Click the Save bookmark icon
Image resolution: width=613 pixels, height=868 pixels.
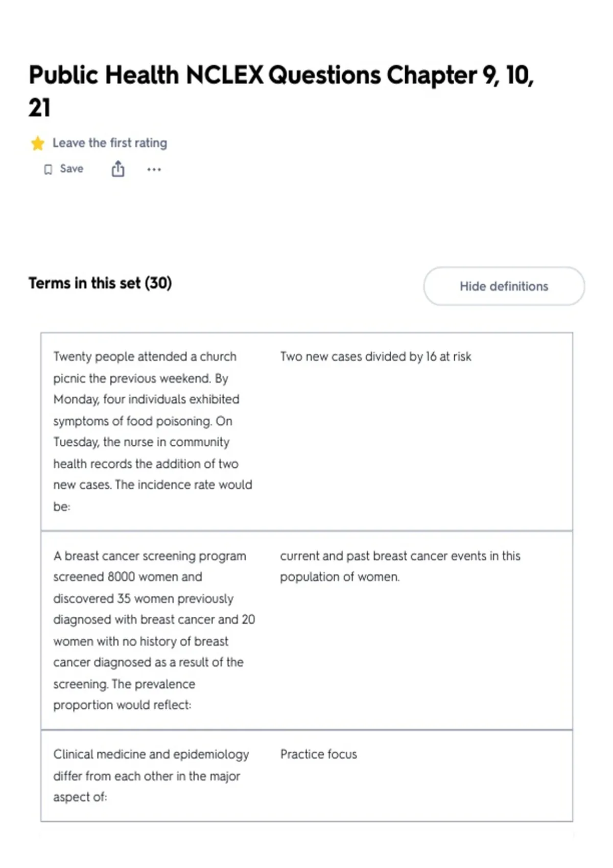(48, 170)
